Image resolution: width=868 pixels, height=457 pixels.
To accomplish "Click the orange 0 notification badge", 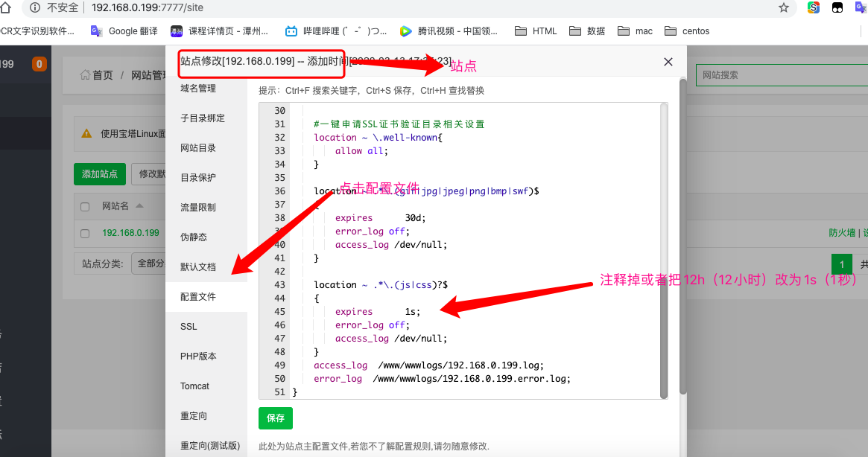I will [x=39, y=64].
